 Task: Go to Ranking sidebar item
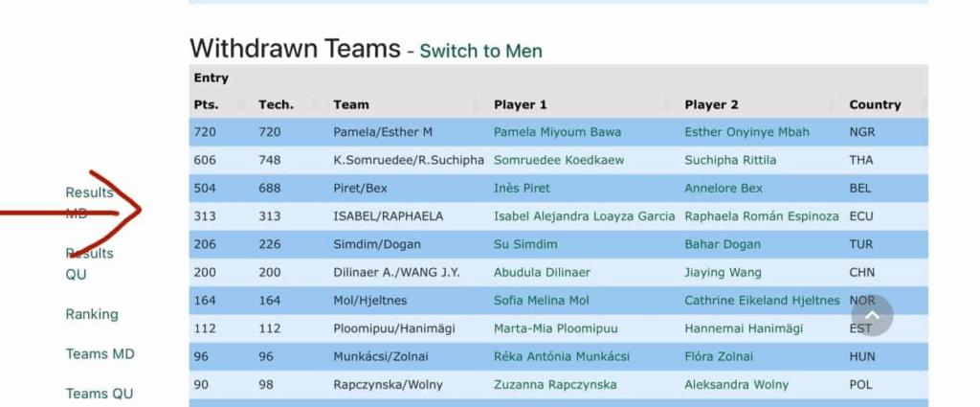point(92,314)
